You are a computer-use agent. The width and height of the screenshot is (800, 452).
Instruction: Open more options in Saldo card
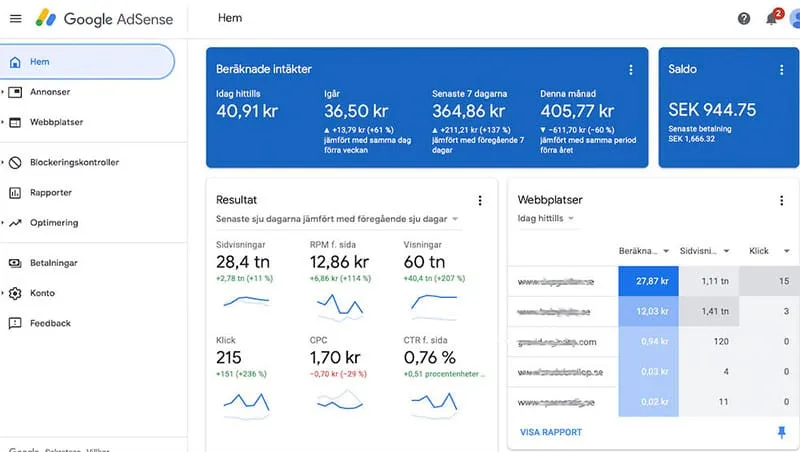tap(781, 70)
